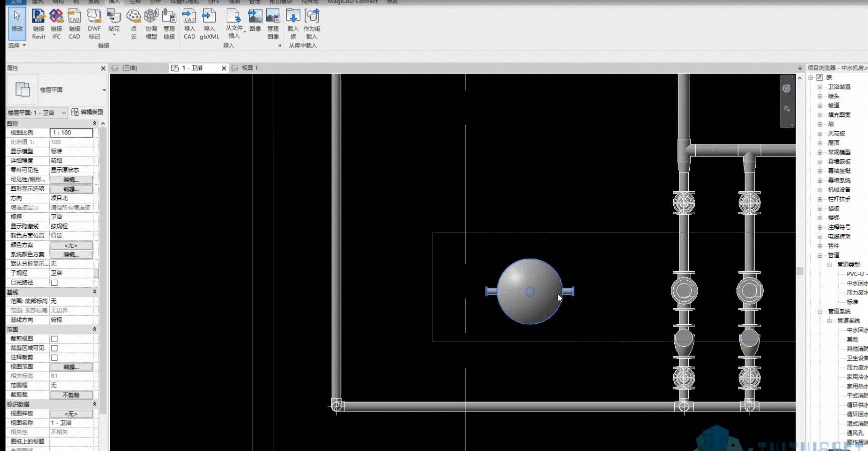868x451 pixels.
Task: Enable the 裁剪视图 checkbox
Action: 54,339
